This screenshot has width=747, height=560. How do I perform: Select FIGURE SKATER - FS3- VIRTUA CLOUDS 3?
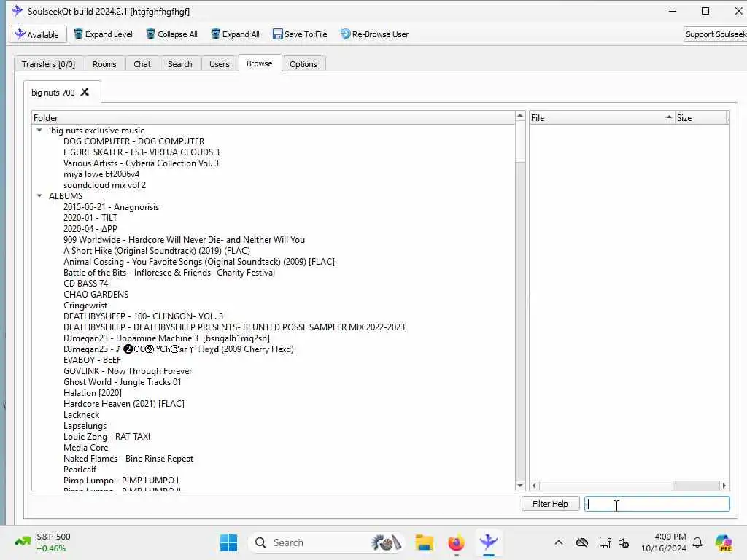coord(142,152)
